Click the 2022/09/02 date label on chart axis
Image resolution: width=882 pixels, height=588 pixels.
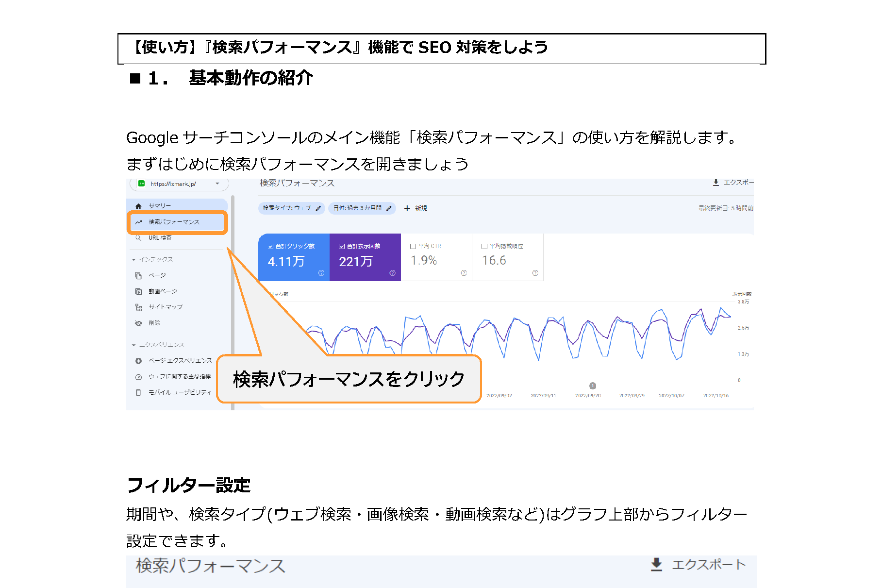tap(499, 396)
